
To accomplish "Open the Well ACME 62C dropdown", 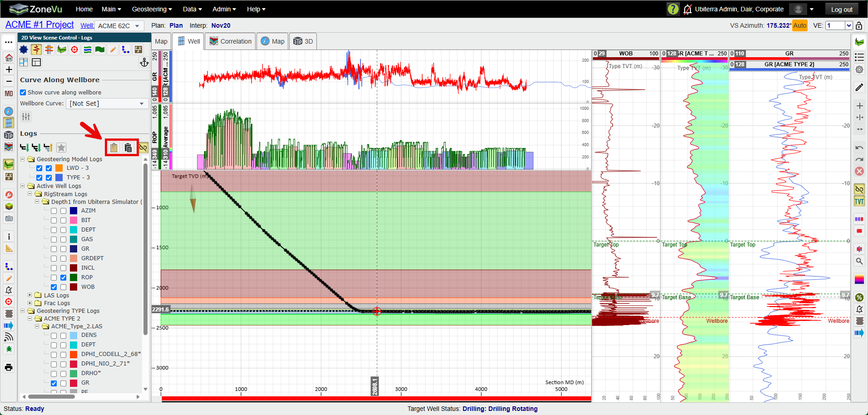I will 120,26.
